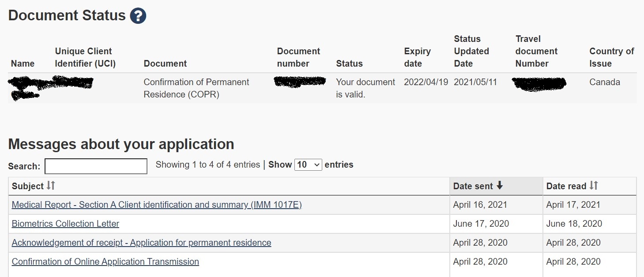Viewport: 644px width, 277px height.
Task: Open the Document Status help question icon
Action: [138, 16]
